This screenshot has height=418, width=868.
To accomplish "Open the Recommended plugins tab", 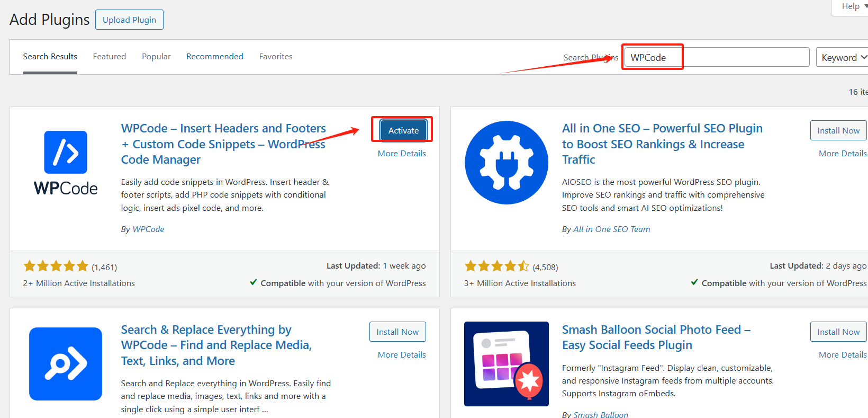I will (215, 57).
